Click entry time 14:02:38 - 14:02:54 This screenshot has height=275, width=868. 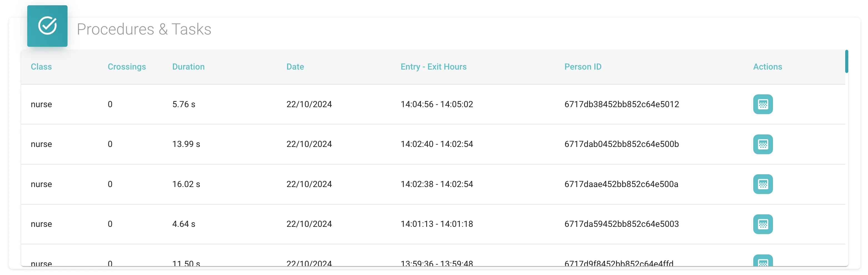point(437,184)
